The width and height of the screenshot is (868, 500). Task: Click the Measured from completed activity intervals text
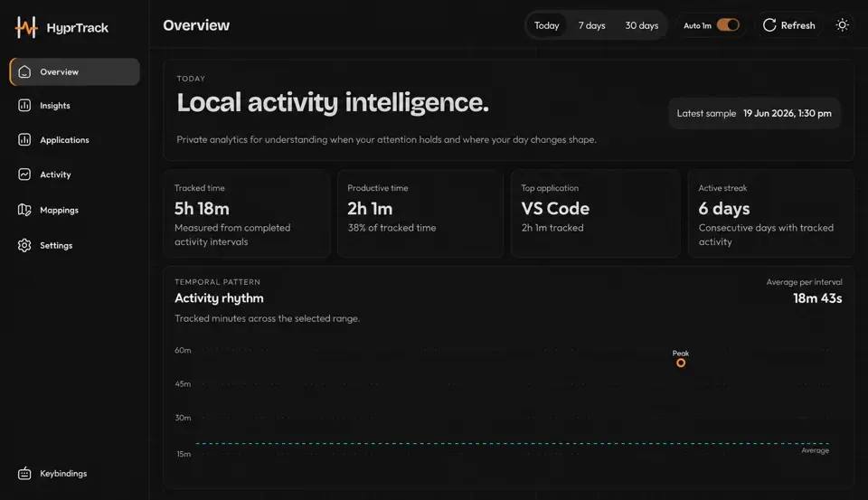[232, 235]
